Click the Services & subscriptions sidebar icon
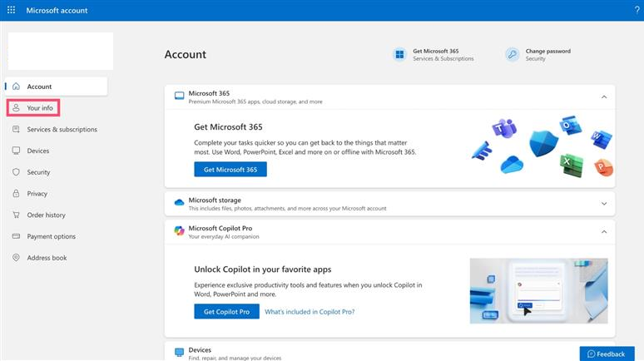Viewport: 644px width, 361px height. click(x=16, y=129)
